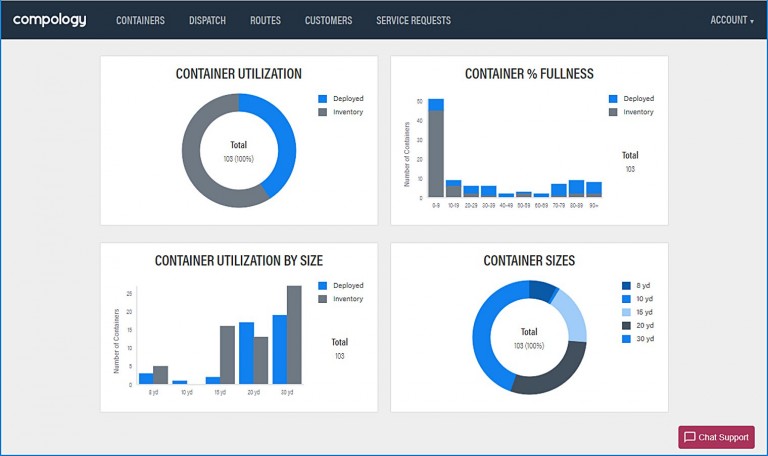View Service Requests
The image size is (768, 456).
point(413,20)
